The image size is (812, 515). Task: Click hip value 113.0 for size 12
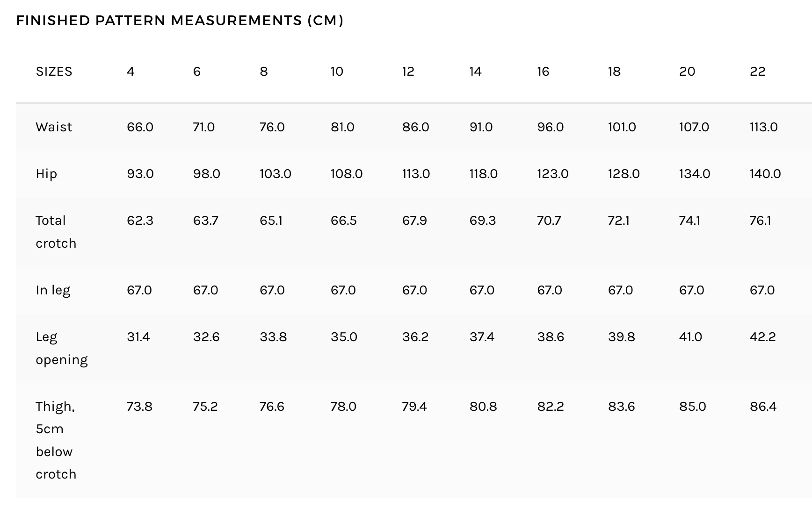click(x=416, y=174)
